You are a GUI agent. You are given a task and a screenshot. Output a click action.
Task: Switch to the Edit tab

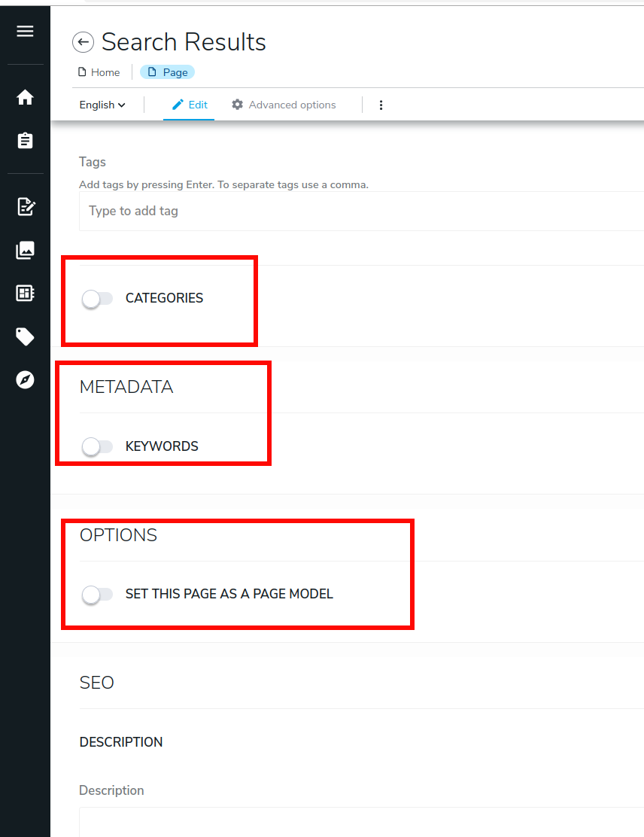click(189, 105)
